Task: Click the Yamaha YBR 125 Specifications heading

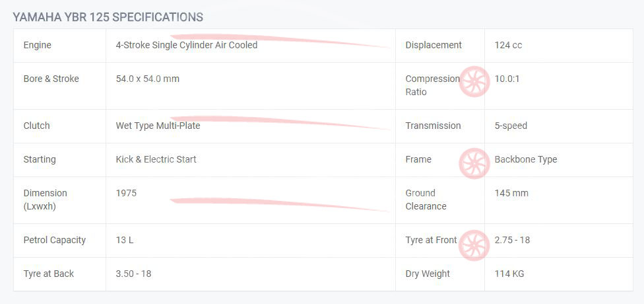Action: click(x=108, y=17)
